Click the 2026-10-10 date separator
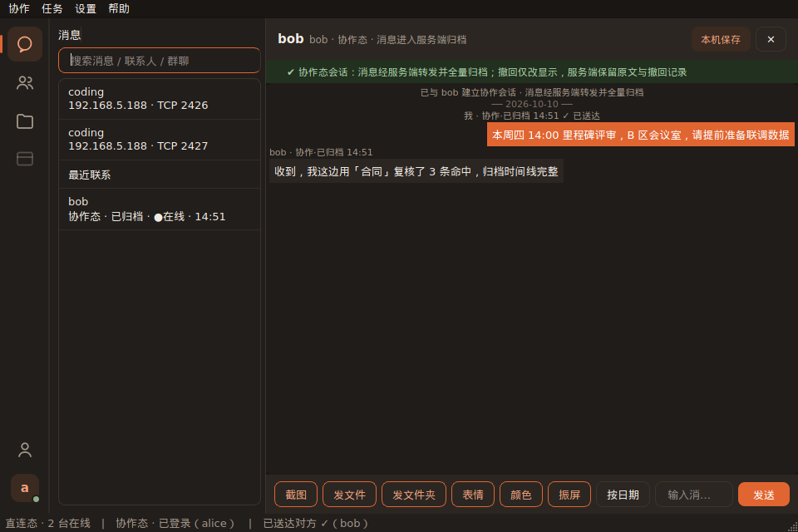 [532, 104]
